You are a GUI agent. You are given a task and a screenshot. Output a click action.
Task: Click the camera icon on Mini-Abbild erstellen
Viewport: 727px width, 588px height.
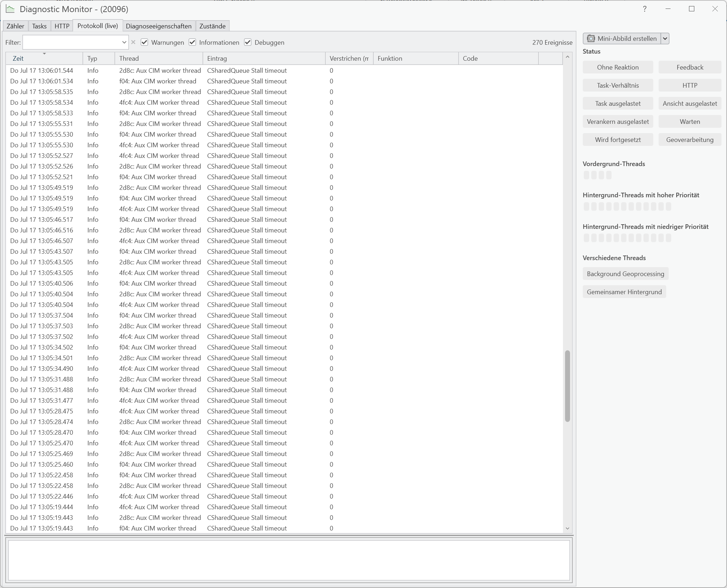pyautogui.click(x=591, y=39)
